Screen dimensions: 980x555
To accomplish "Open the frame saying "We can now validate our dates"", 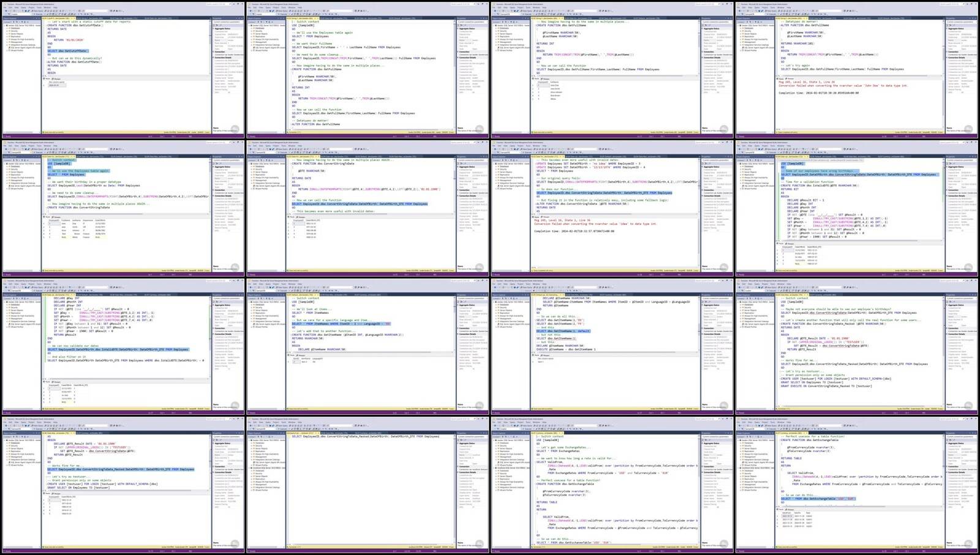I will point(123,347).
